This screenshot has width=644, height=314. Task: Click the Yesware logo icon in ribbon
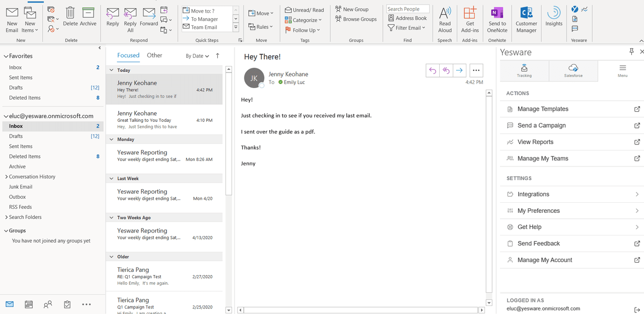[x=575, y=9]
